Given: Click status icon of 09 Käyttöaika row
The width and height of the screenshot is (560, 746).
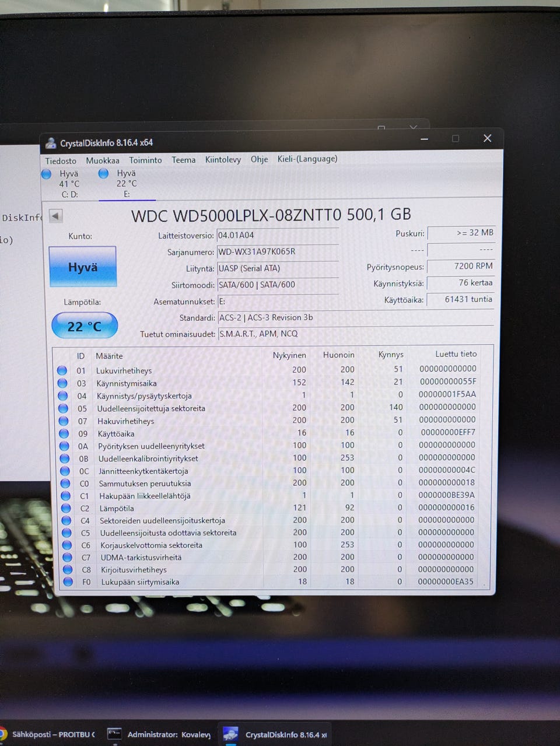Looking at the screenshot, I should (64, 433).
